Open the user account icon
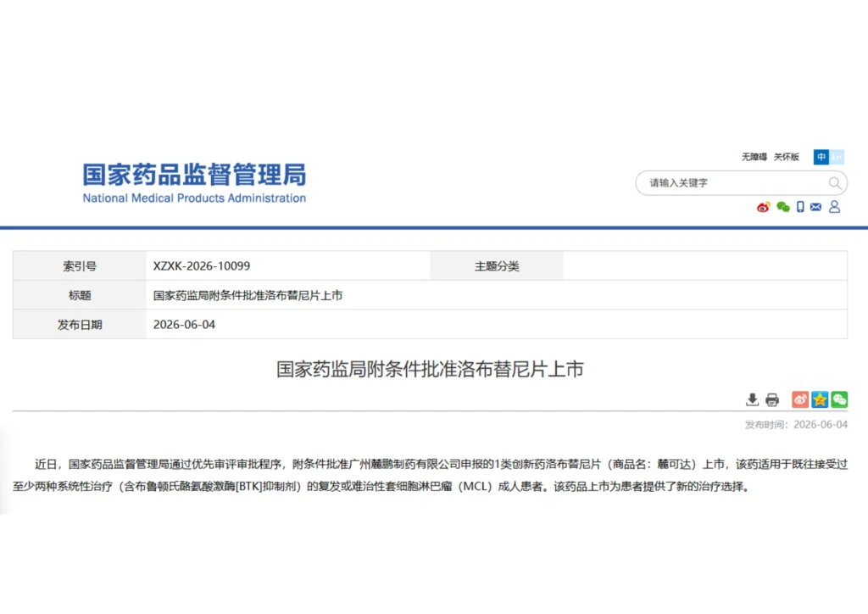The image size is (868, 614). (x=834, y=207)
